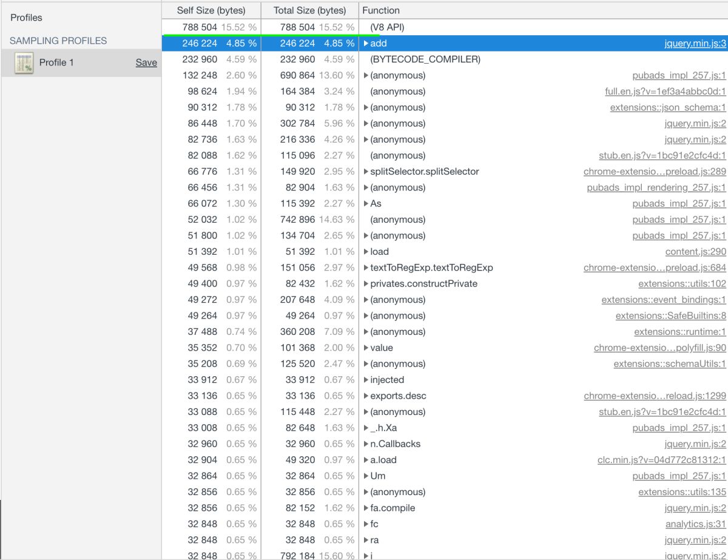Select Profile 1 label in sidebar

click(56, 62)
